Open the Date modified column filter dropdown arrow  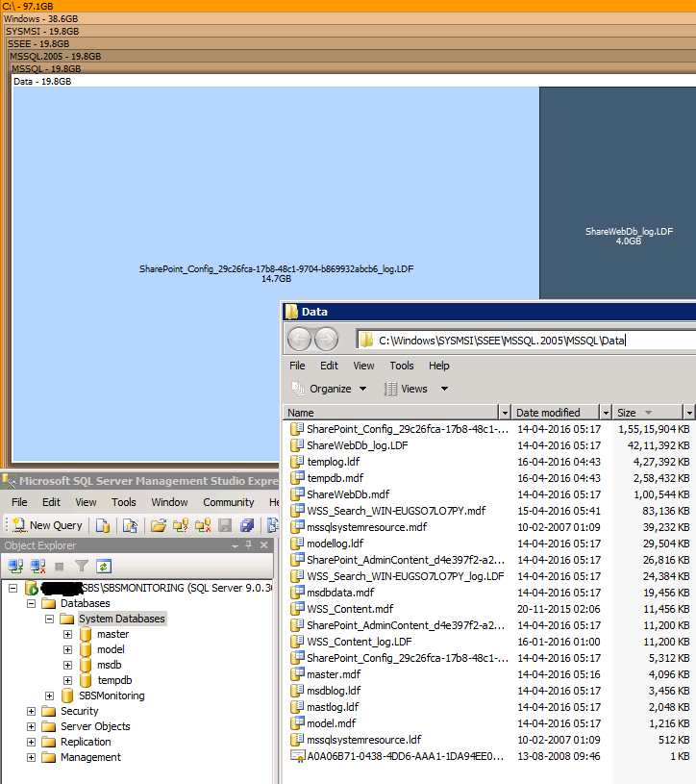coord(606,413)
